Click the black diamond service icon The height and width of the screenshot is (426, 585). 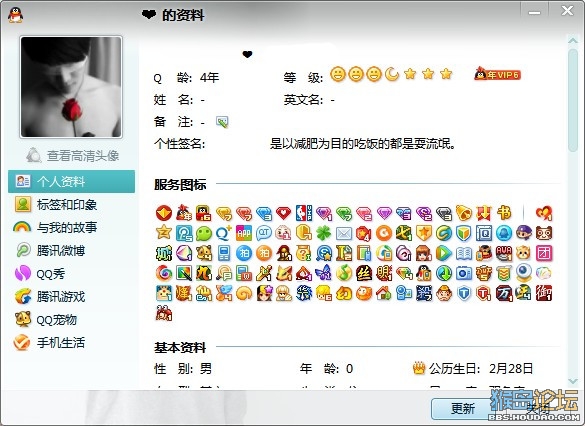point(444,213)
